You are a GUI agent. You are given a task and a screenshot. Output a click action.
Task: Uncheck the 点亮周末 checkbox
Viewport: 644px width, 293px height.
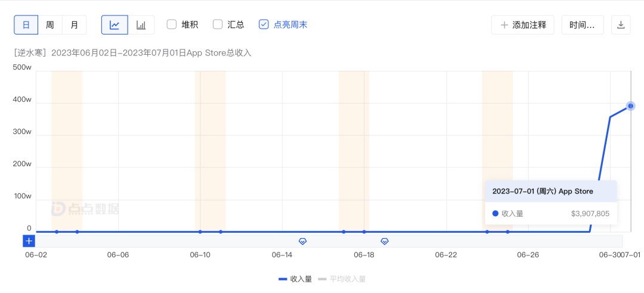coord(264,24)
